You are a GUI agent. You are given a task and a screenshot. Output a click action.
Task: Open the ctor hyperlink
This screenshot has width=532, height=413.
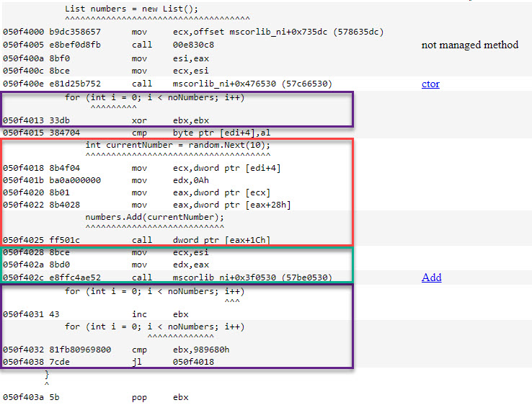coord(430,84)
